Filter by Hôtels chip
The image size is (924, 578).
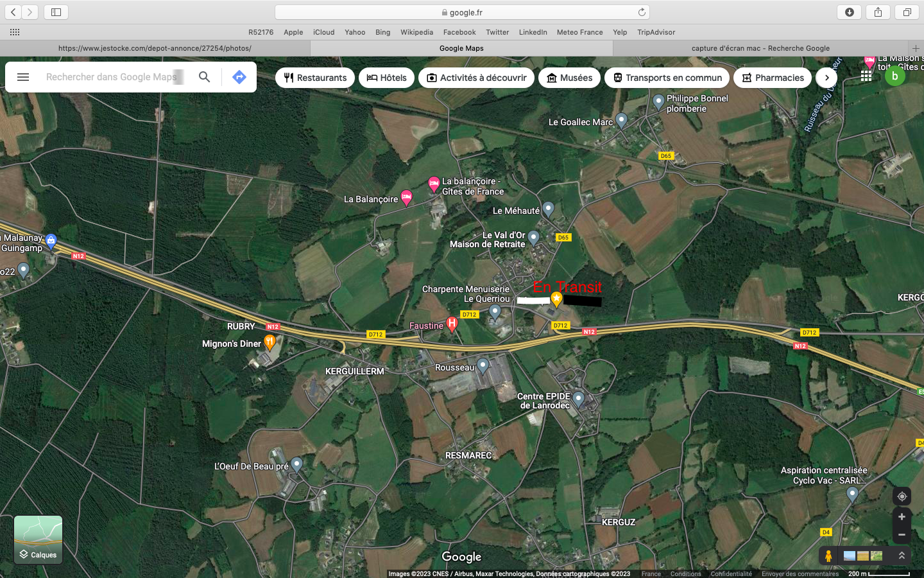coord(386,78)
